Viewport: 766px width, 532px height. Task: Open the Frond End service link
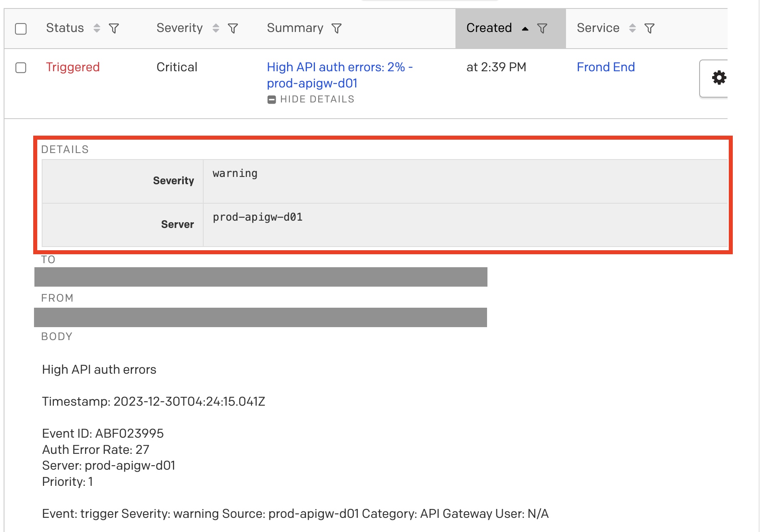(x=606, y=67)
